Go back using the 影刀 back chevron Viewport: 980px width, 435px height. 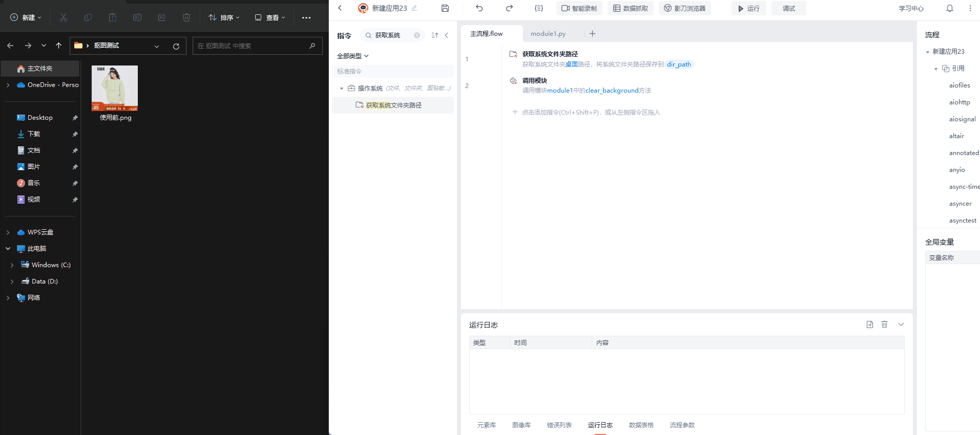(340, 8)
